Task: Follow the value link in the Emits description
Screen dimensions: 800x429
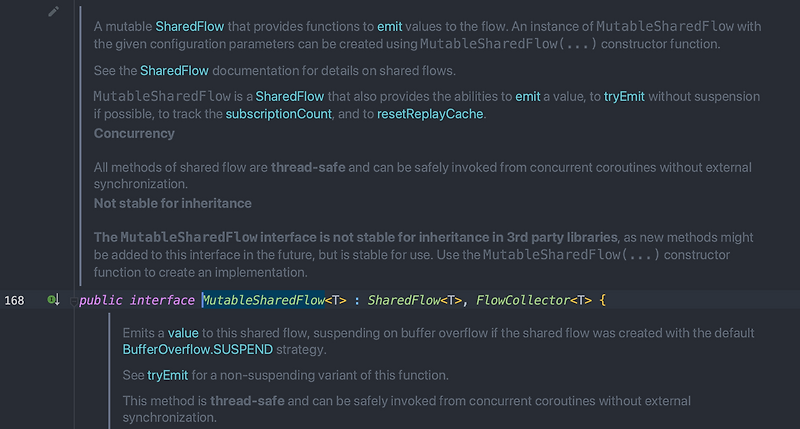Action: click(x=183, y=333)
